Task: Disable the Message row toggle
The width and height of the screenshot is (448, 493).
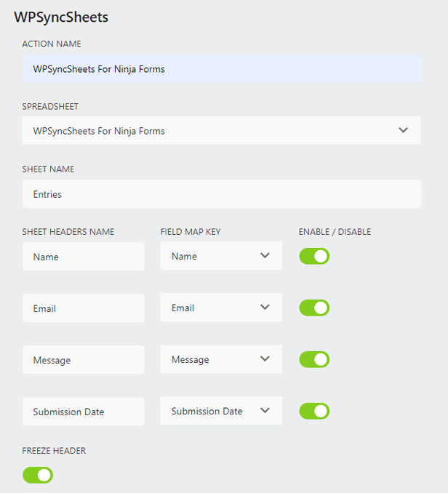Action: tap(314, 359)
